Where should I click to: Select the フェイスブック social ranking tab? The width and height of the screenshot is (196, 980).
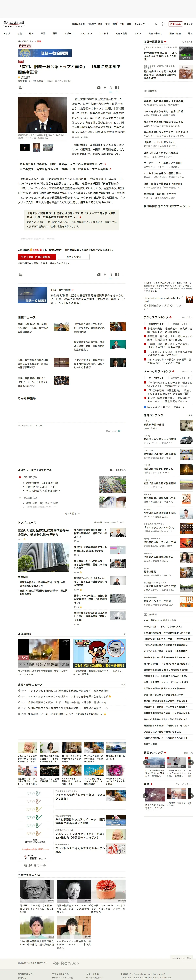tap(156, 378)
